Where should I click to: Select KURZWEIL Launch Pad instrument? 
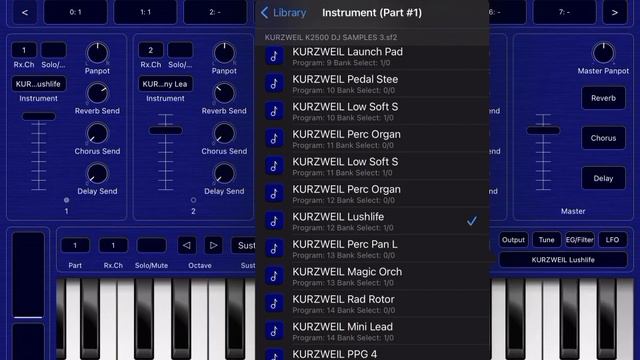coord(372,56)
